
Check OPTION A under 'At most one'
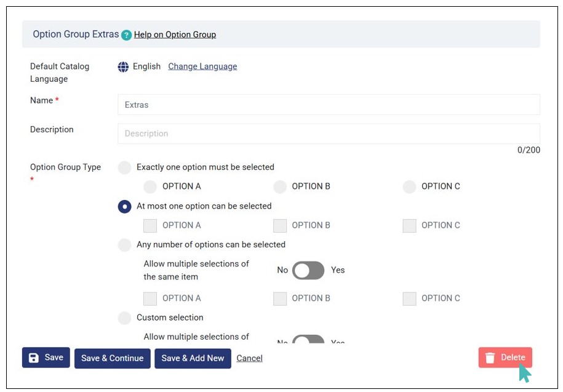pos(150,226)
